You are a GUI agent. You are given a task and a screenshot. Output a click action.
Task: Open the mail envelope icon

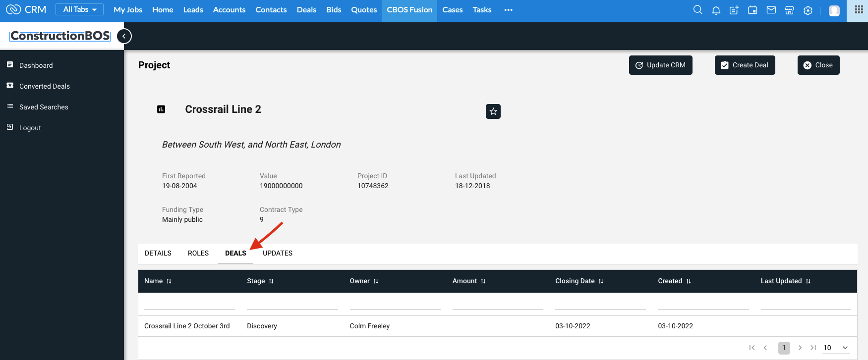(x=771, y=10)
